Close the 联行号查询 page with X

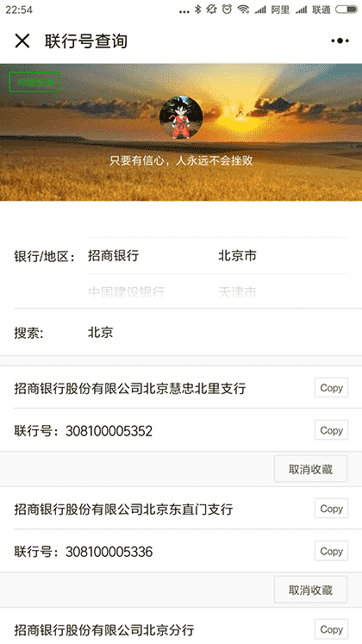point(22,41)
